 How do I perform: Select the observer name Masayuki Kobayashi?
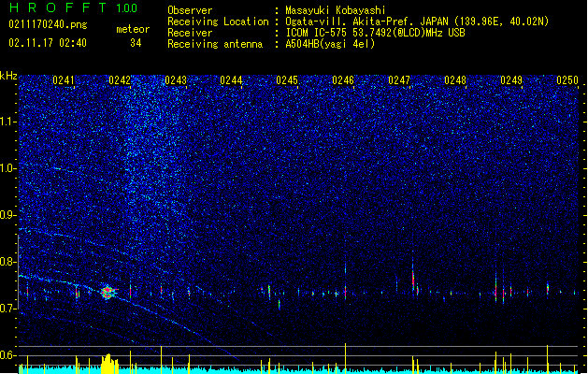(x=336, y=10)
